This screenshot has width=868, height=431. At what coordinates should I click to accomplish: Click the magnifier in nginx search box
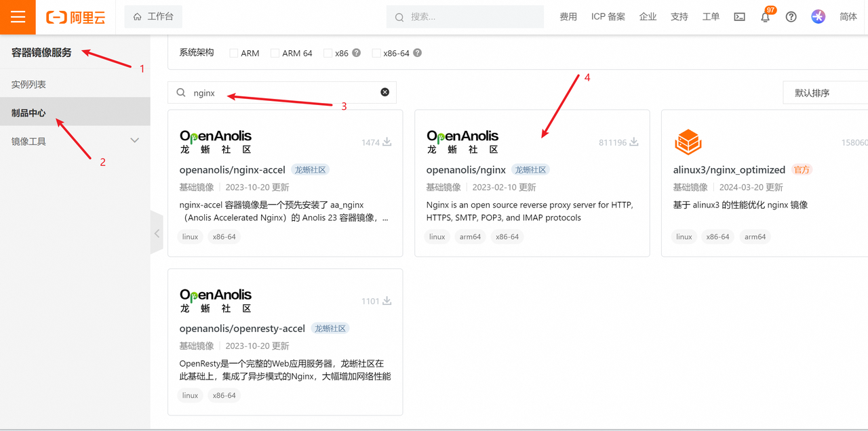[x=181, y=93]
